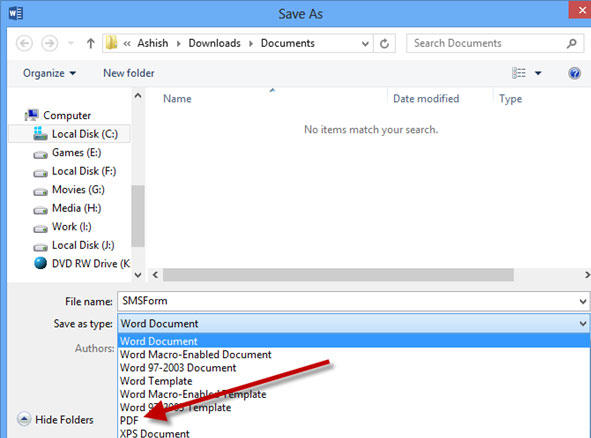The height and width of the screenshot is (438, 591).
Task: Open the view options dropdown arrow
Action: 538,73
